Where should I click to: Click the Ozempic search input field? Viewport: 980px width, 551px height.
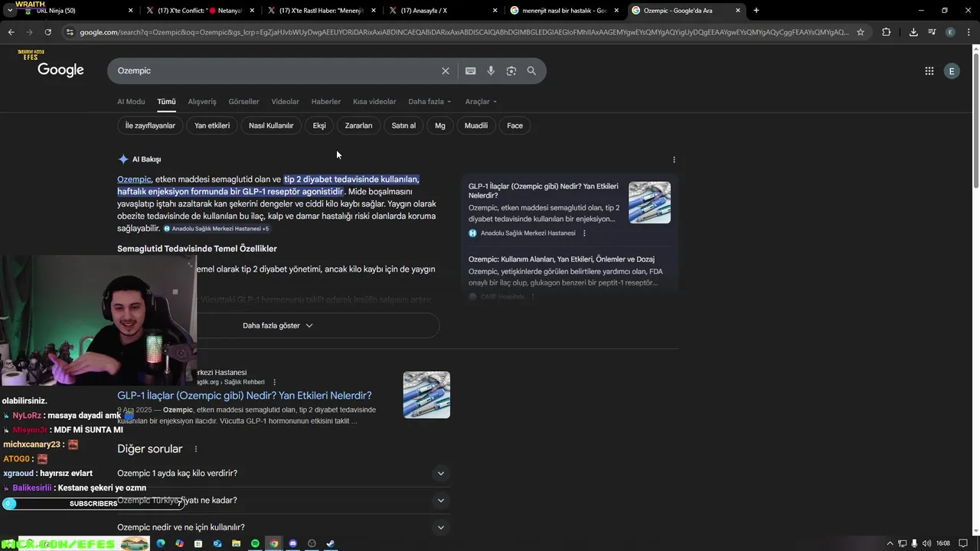[x=276, y=71]
